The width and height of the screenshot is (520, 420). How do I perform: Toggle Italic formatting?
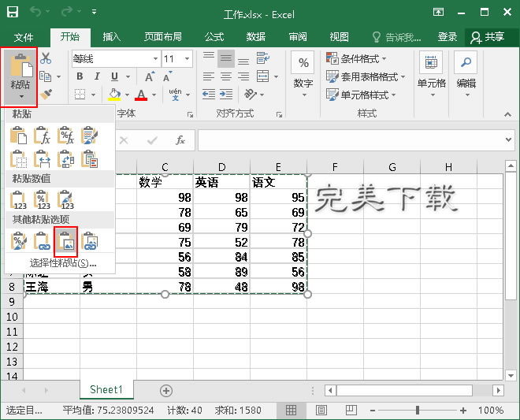pyautogui.click(x=97, y=76)
